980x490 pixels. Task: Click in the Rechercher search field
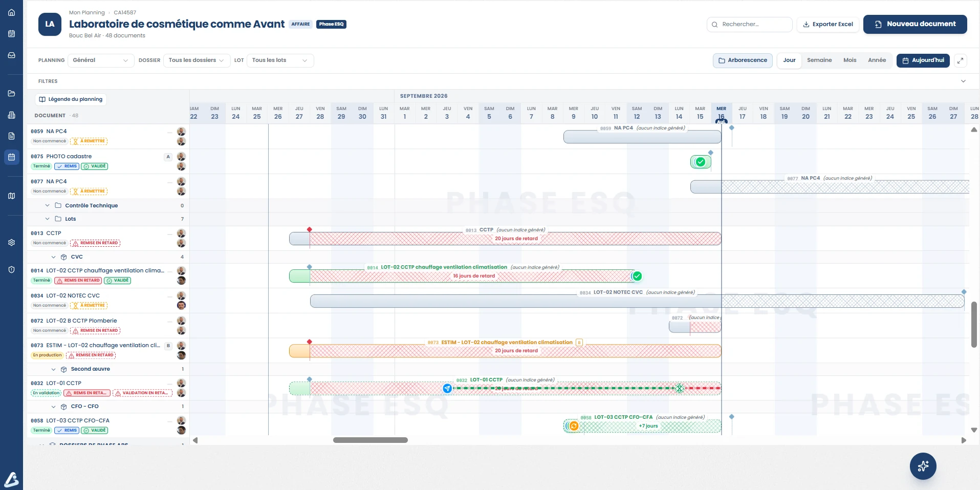pos(749,24)
